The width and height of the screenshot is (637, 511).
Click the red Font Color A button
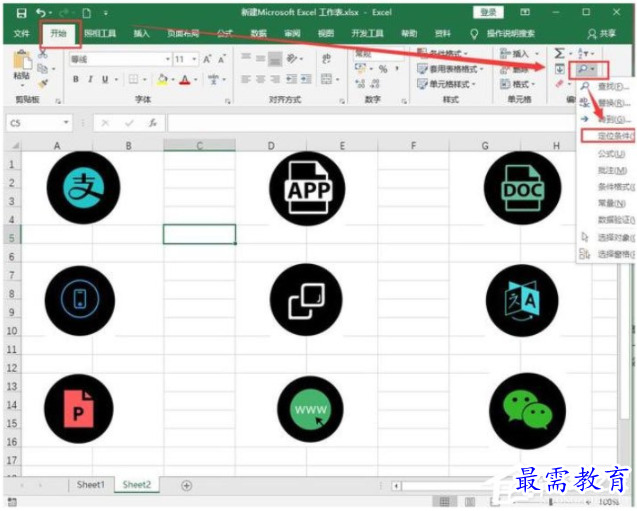[x=185, y=79]
